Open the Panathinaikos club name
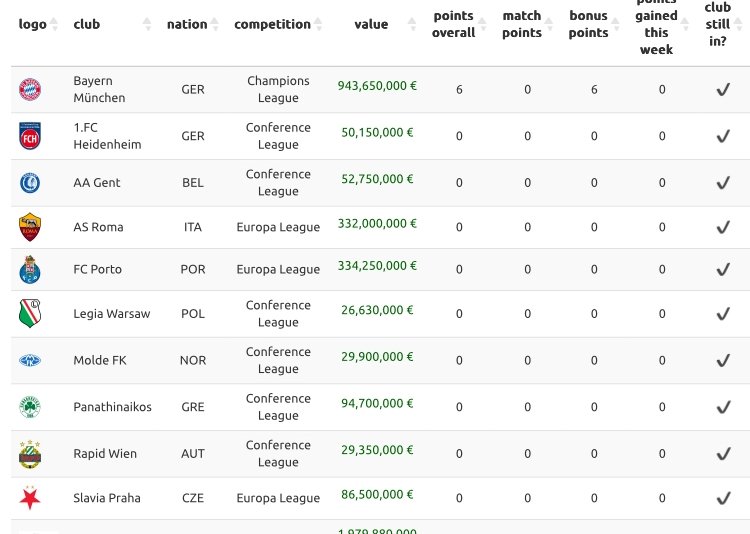750x534 pixels. click(x=112, y=407)
